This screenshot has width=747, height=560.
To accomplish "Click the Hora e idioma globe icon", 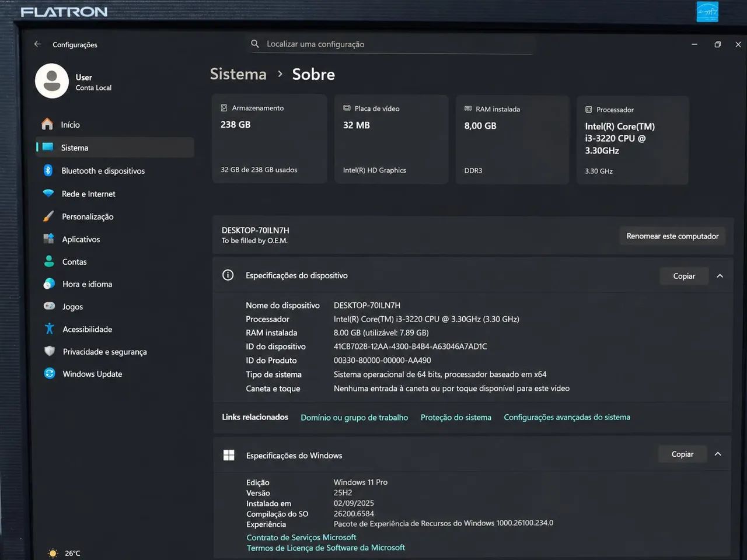I will (49, 284).
